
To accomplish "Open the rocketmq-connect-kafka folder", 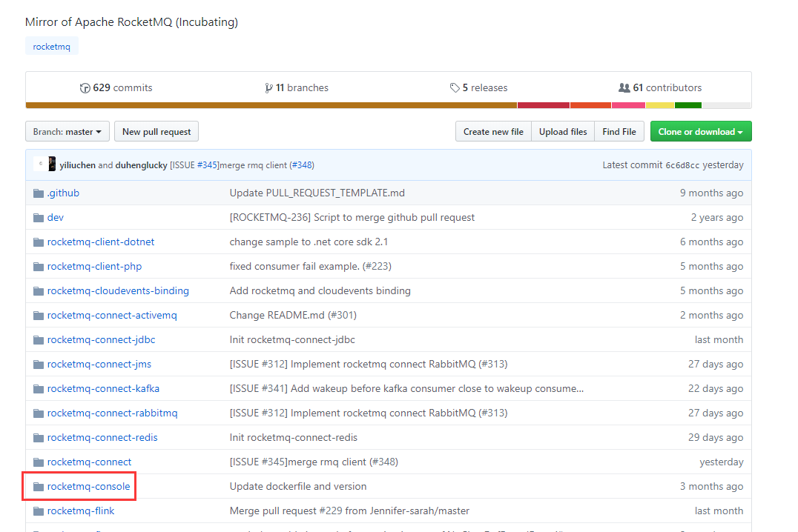I will [x=103, y=388].
